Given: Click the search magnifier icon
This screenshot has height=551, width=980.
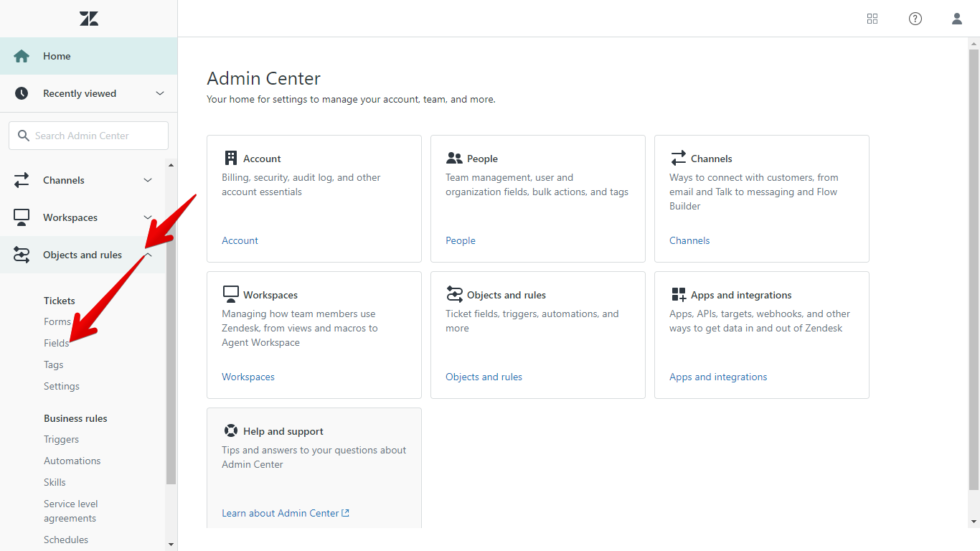Looking at the screenshot, I should click(x=23, y=136).
